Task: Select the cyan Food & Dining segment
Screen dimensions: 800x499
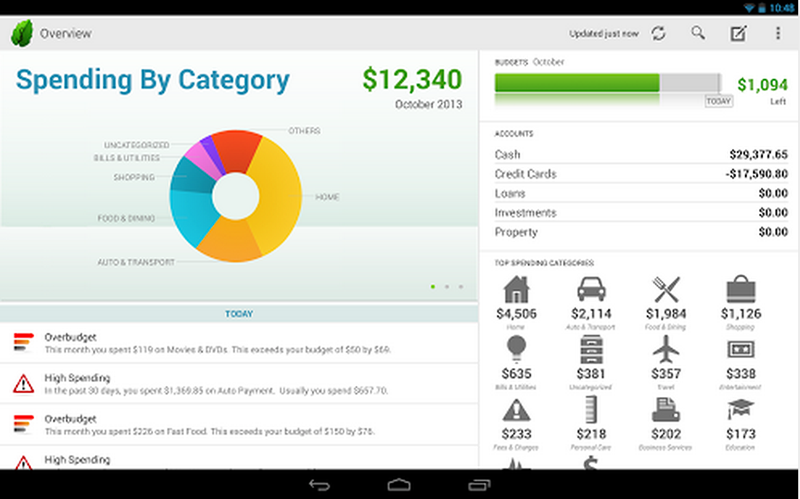Action: (190, 217)
